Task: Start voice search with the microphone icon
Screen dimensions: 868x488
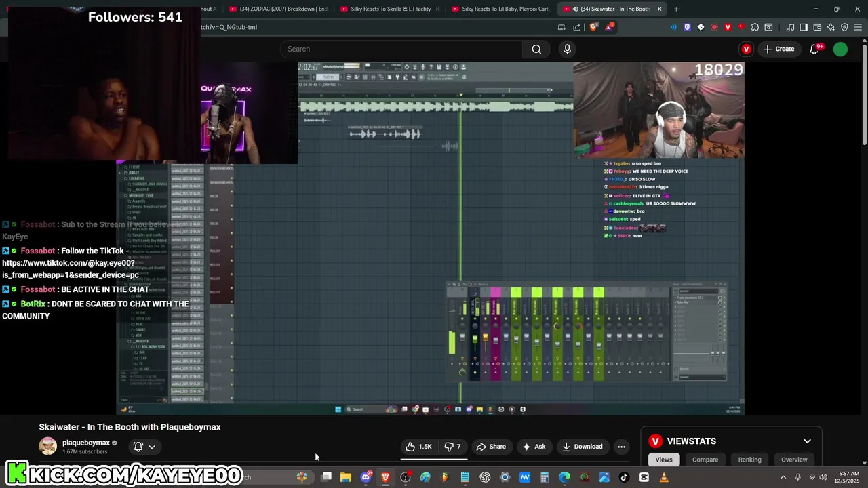Action: [x=568, y=49]
